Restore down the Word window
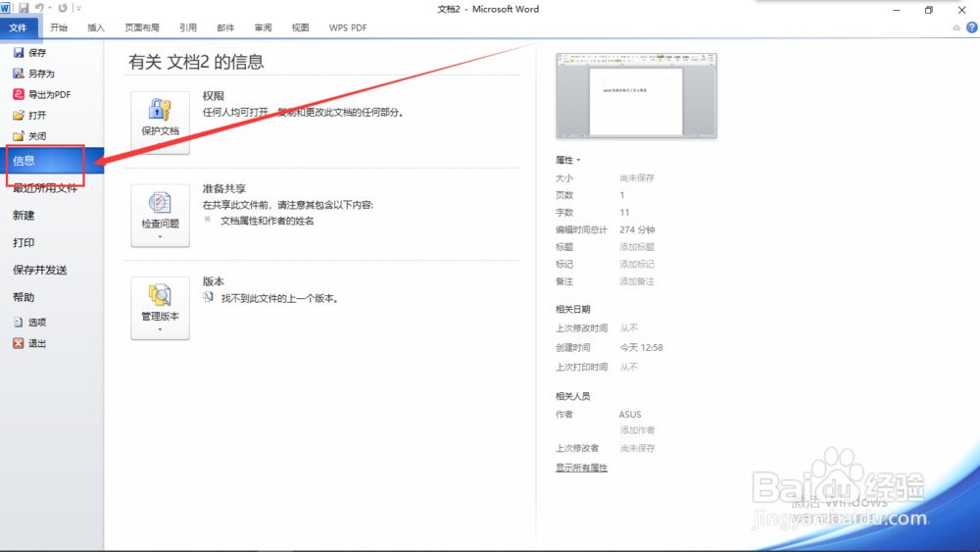 [x=929, y=10]
